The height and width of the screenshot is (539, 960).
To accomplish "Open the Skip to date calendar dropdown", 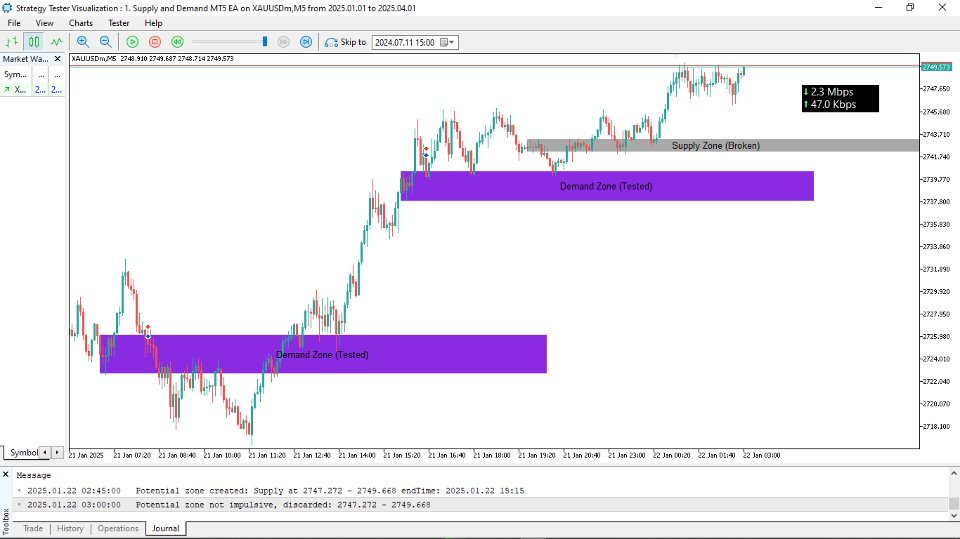I will point(448,42).
